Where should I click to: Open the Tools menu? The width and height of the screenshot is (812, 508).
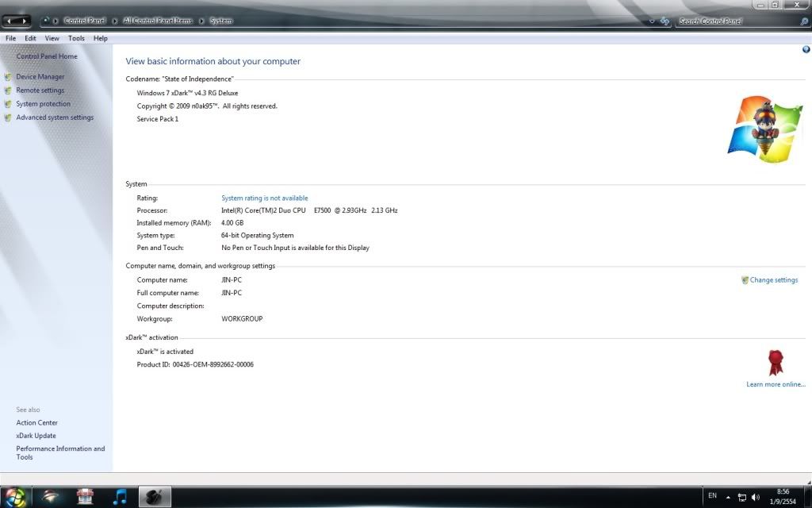click(76, 38)
